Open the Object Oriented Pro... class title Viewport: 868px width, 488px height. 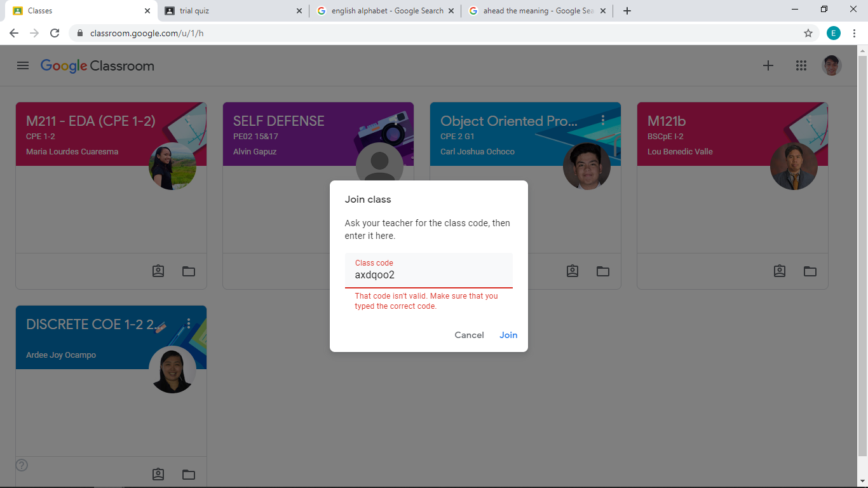click(x=509, y=121)
